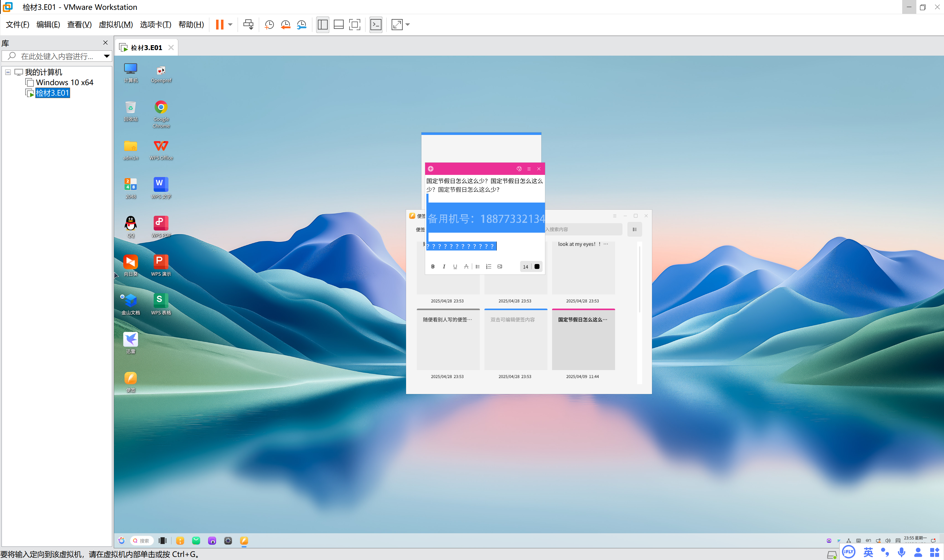Open VMware console view terminal icon
The width and height of the screenshot is (944, 560).
click(376, 25)
